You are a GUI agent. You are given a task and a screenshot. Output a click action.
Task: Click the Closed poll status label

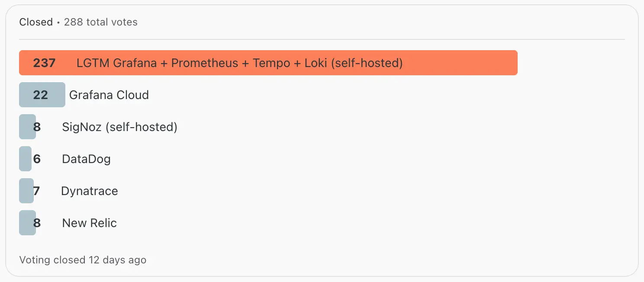coord(36,22)
